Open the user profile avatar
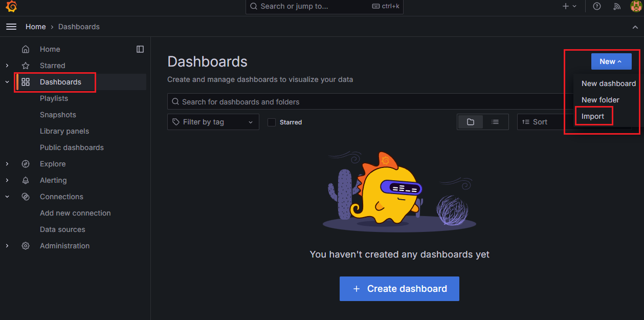The width and height of the screenshot is (644, 320). (x=636, y=6)
